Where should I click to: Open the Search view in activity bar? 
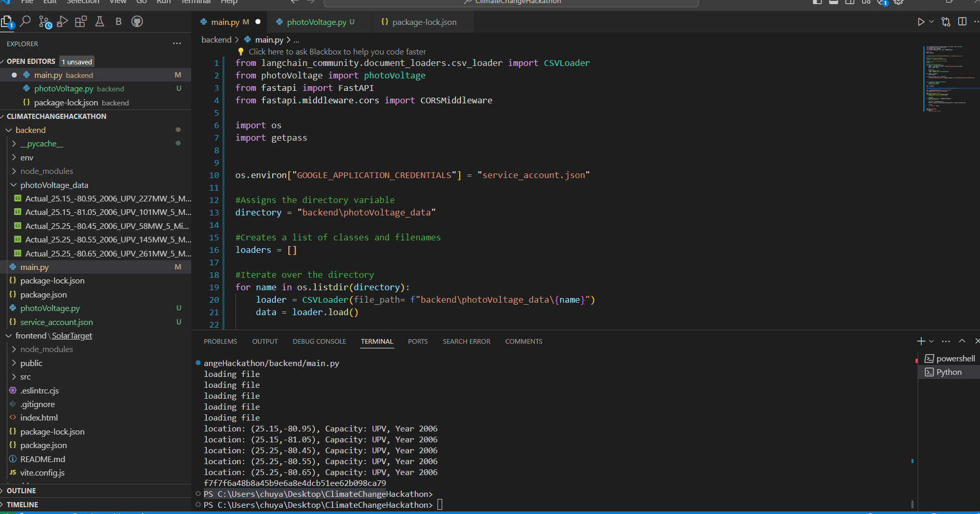pos(25,22)
